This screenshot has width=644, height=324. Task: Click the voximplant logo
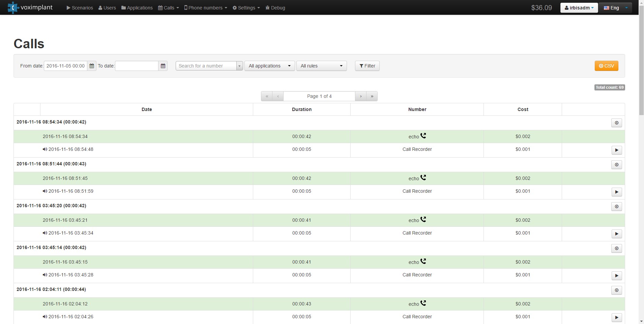tap(30, 7)
